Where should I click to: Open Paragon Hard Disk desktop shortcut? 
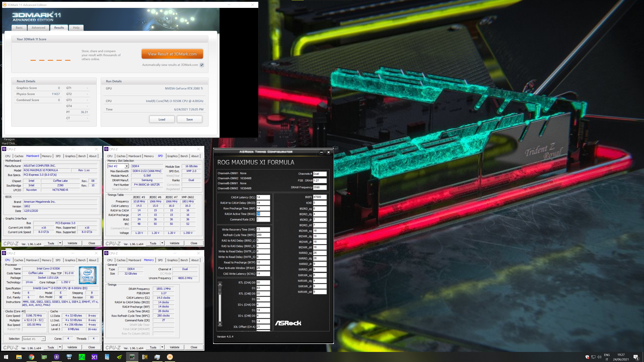[9, 141]
